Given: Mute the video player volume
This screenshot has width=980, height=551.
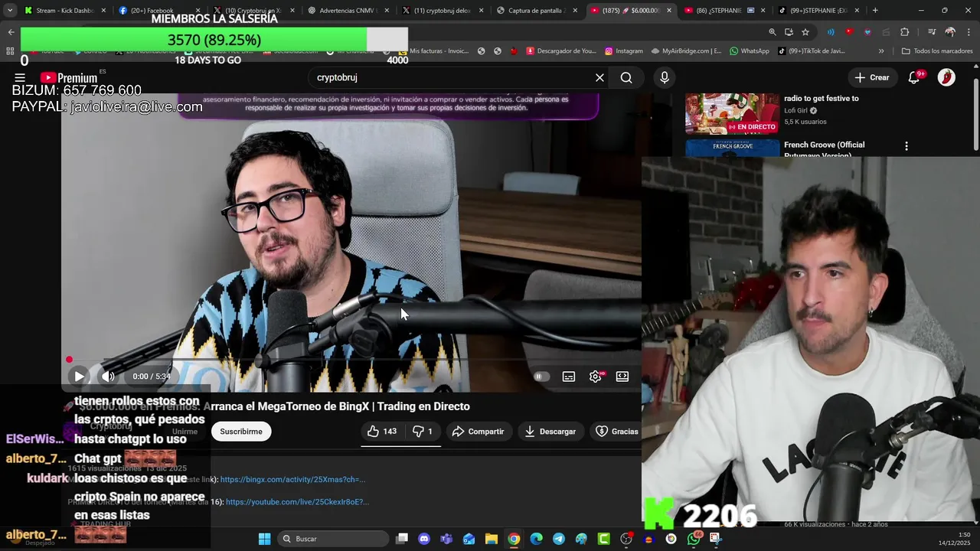Looking at the screenshot, I should (108, 377).
